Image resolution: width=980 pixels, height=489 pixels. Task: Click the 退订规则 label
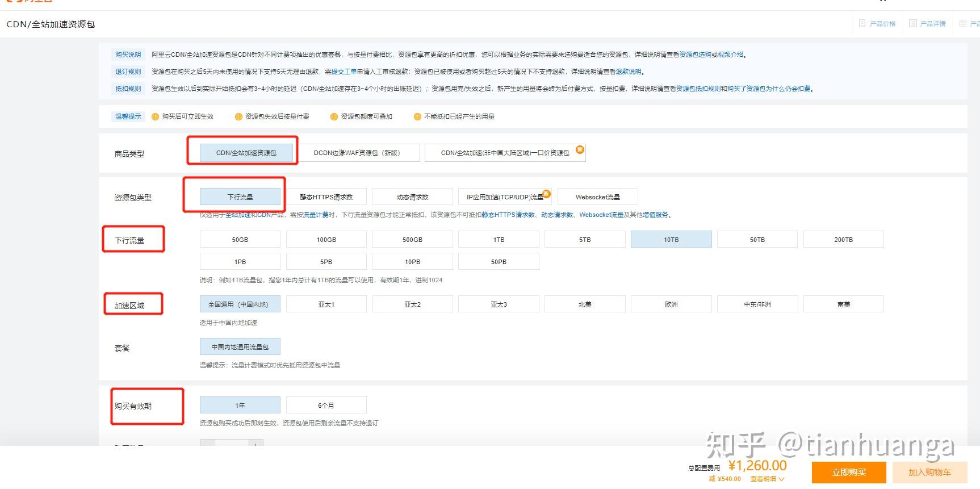coord(128,72)
